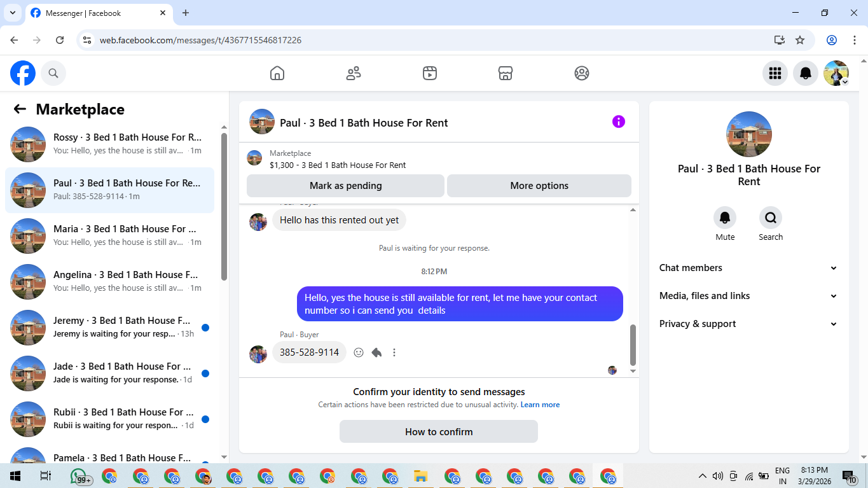This screenshot has width=868, height=488.
Task: View site information icon beside the URL
Action: click(88, 40)
